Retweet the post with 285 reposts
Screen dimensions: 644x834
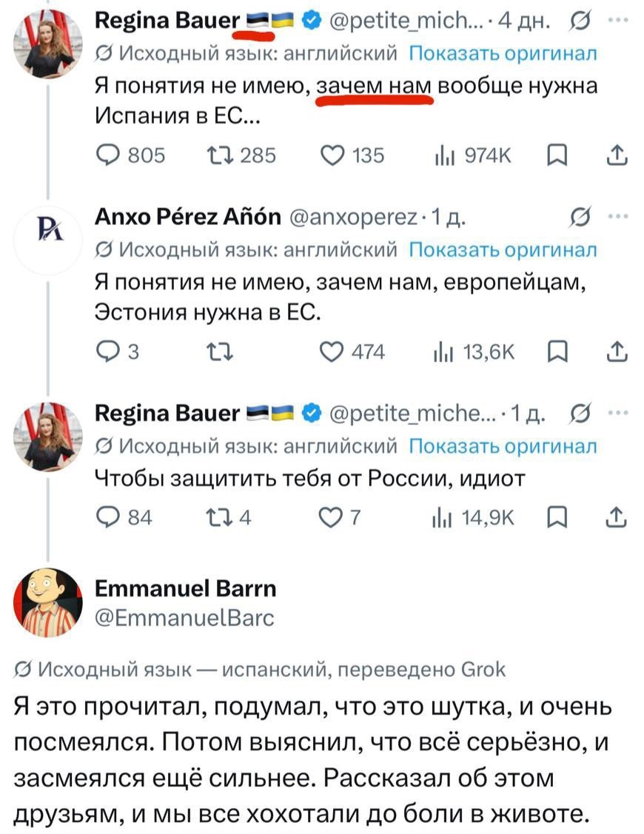241,155
